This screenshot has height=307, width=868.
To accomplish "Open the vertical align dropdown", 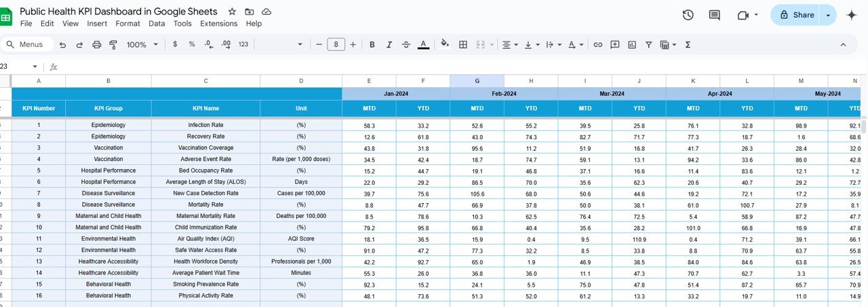I will pyautogui.click(x=531, y=44).
